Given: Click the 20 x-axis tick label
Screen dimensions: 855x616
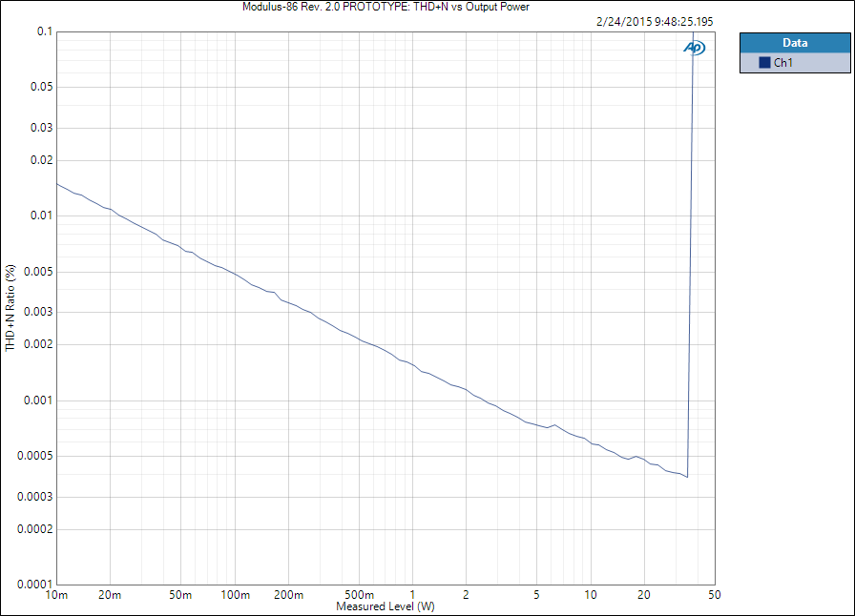Looking at the screenshot, I should (x=644, y=595).
